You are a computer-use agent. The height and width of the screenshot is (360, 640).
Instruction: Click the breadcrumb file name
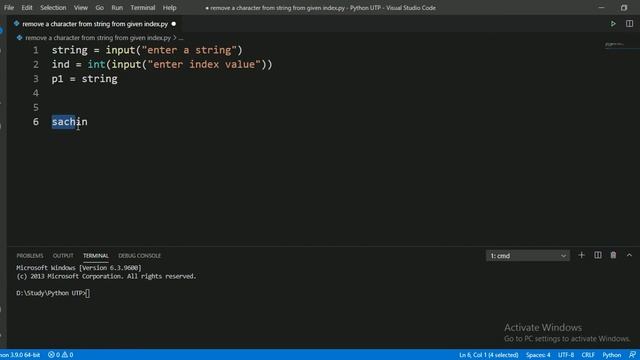(x=98, y=38)
